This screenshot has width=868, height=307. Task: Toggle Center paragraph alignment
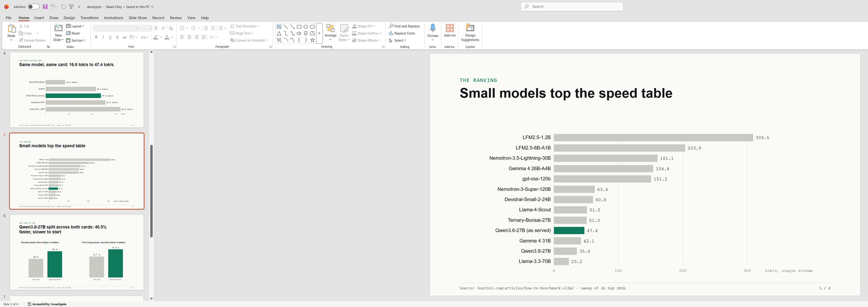[x=189, y=37]
